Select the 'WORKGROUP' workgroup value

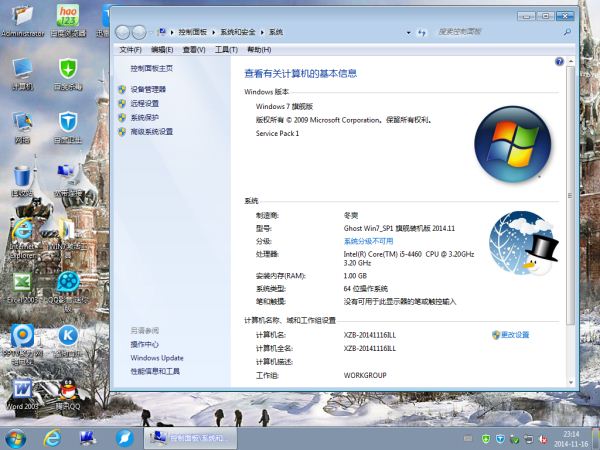coord(365,375)
